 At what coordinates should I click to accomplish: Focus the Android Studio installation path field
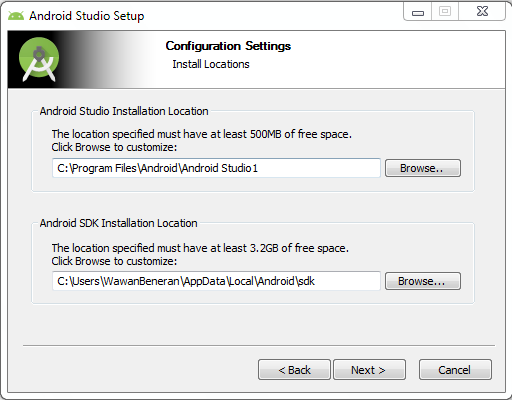point(216,168)
